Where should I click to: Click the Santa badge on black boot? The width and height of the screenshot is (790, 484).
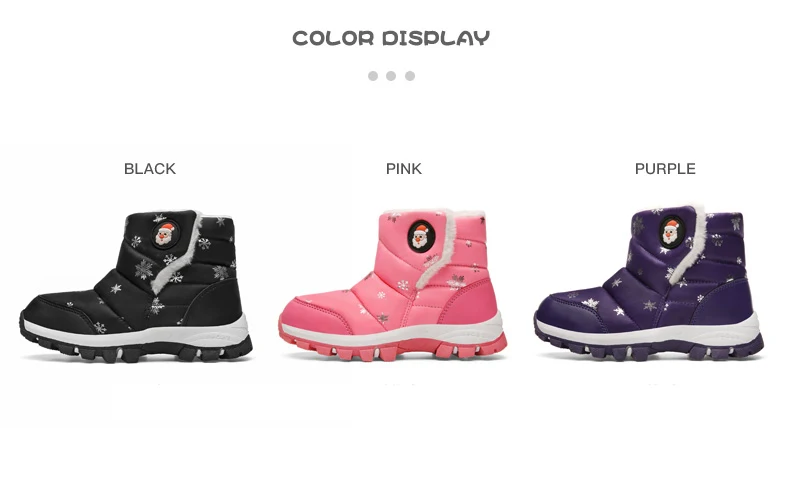(165, 235)
